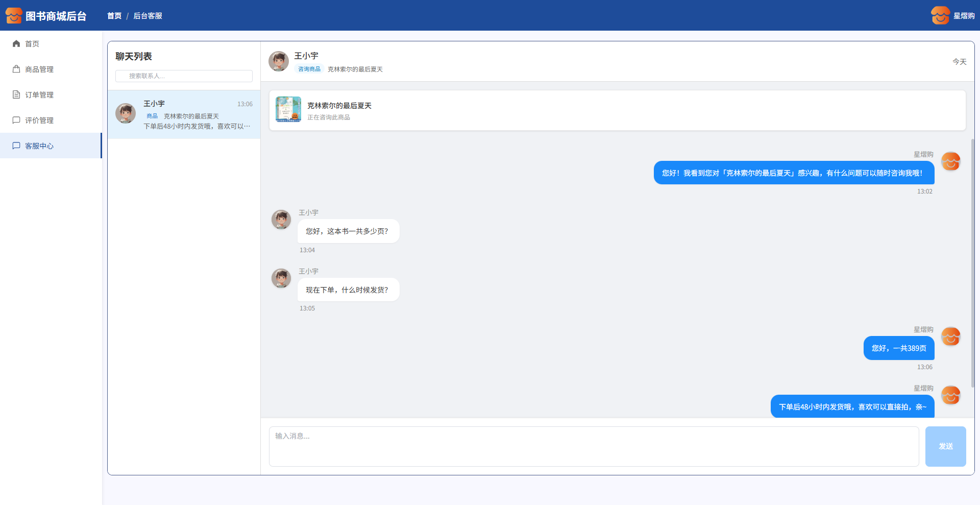980x505 pixels.
Task: Click the 星熠购 avatar beside 389页 message
Action: [950, 337]
